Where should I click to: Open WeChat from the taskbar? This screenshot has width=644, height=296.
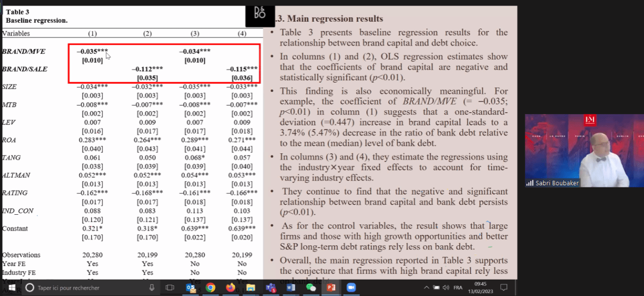310,288
